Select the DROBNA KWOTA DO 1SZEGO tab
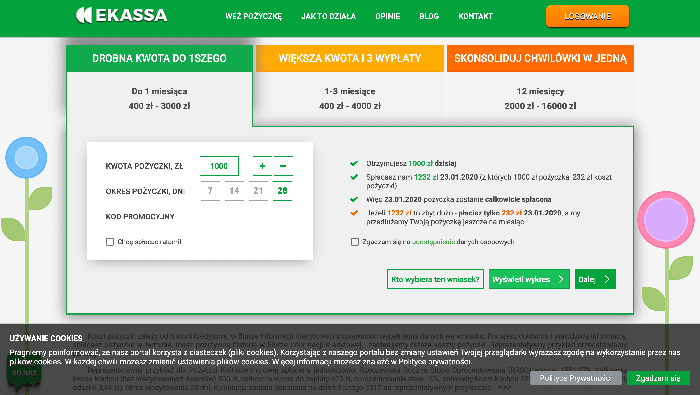 point(159,58)
